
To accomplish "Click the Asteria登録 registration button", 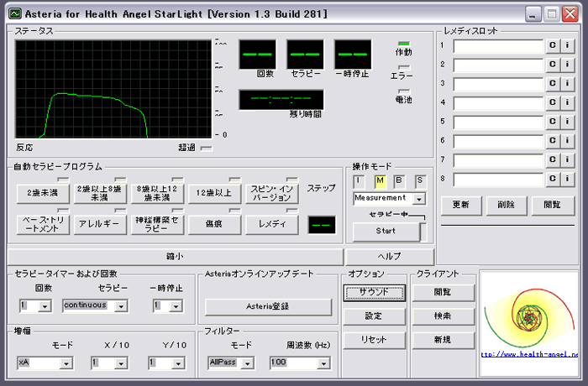I will (268, 307).
